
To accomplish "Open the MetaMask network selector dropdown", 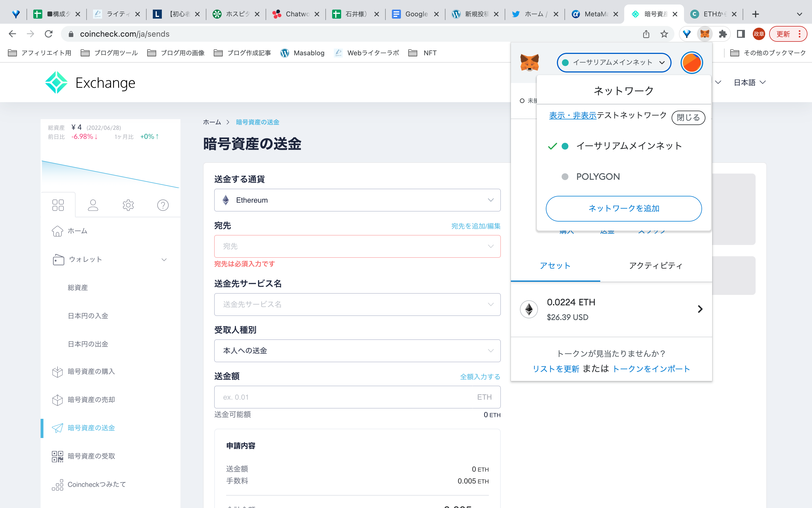I will pos(614,62).
